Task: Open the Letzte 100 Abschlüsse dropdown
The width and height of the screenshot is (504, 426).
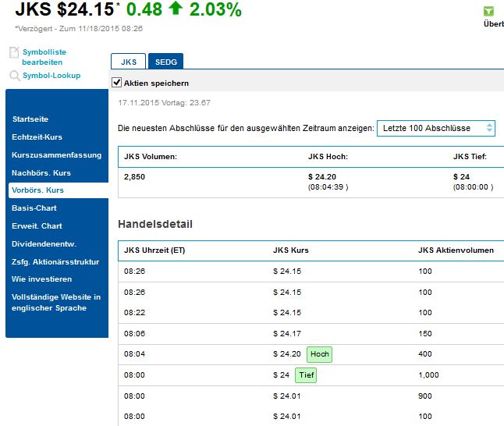Action: (436, 128)
